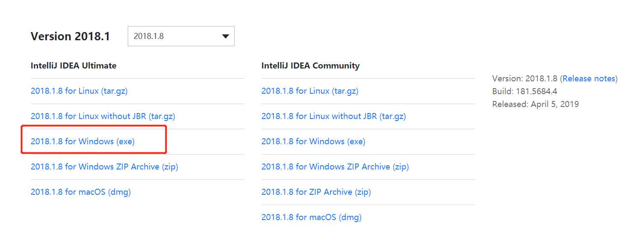Download Community 2018.1.8 for Linux without JBR
The height and width of the screenshot is (238, 644).
click(x=334, y=116)
